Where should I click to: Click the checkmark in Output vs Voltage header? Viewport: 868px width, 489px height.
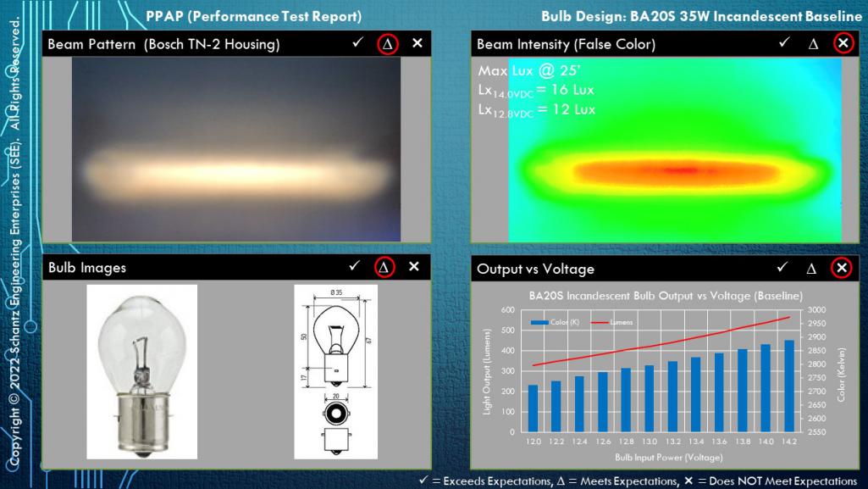[783, 269]
